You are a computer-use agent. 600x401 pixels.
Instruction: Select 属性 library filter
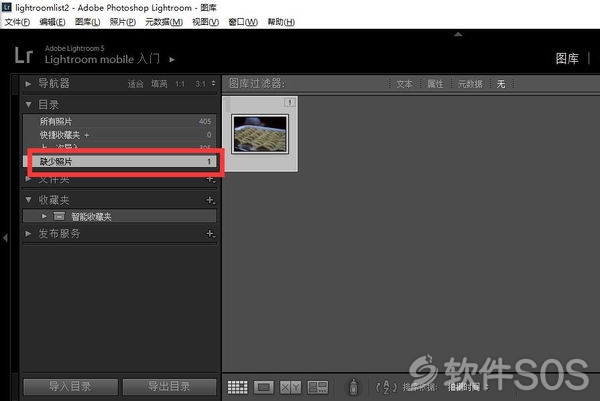pos(435,84)
